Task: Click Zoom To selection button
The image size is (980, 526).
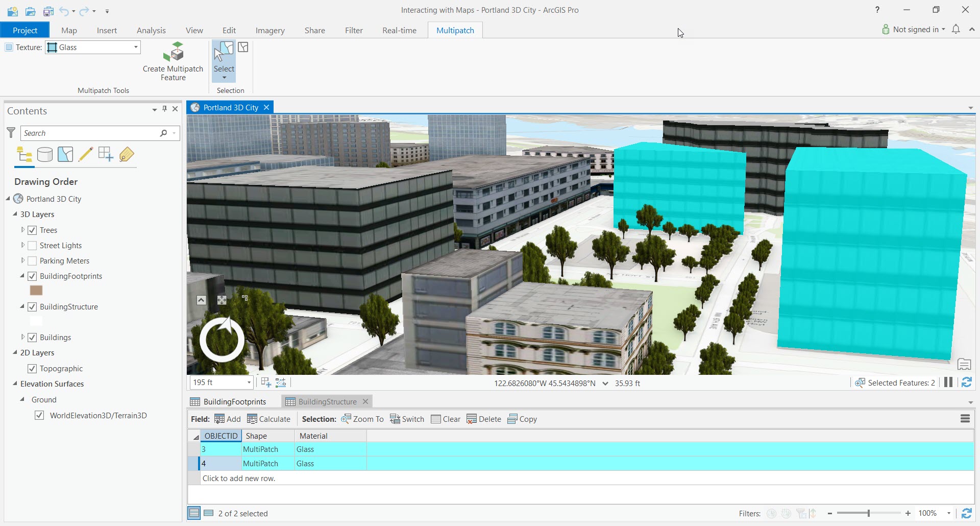Action: click(362, 419)
